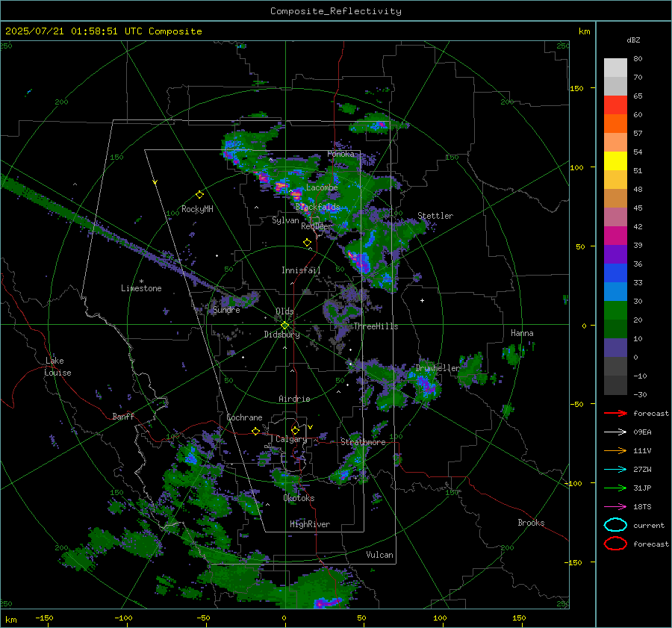This screenshot has height=628, width=672.
Task: Click the Innisfail city label
Action: pyautogui.click(x=301, y=270)
